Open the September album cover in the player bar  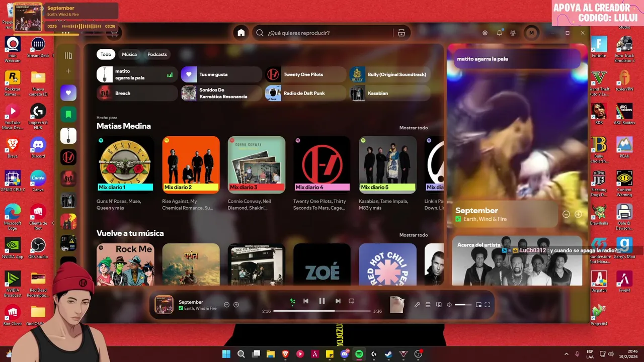tap(164, 305)
